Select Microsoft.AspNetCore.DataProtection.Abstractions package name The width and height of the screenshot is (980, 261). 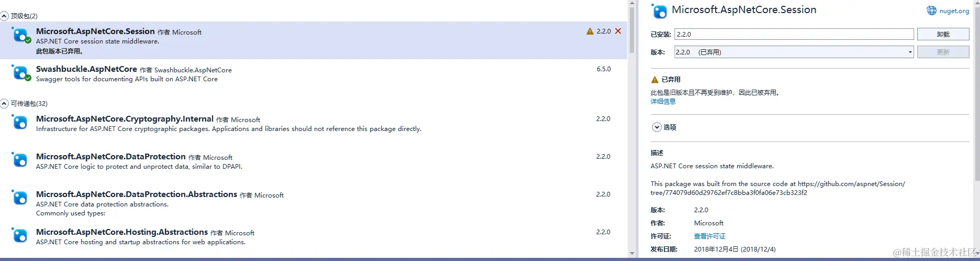point(137,194)
